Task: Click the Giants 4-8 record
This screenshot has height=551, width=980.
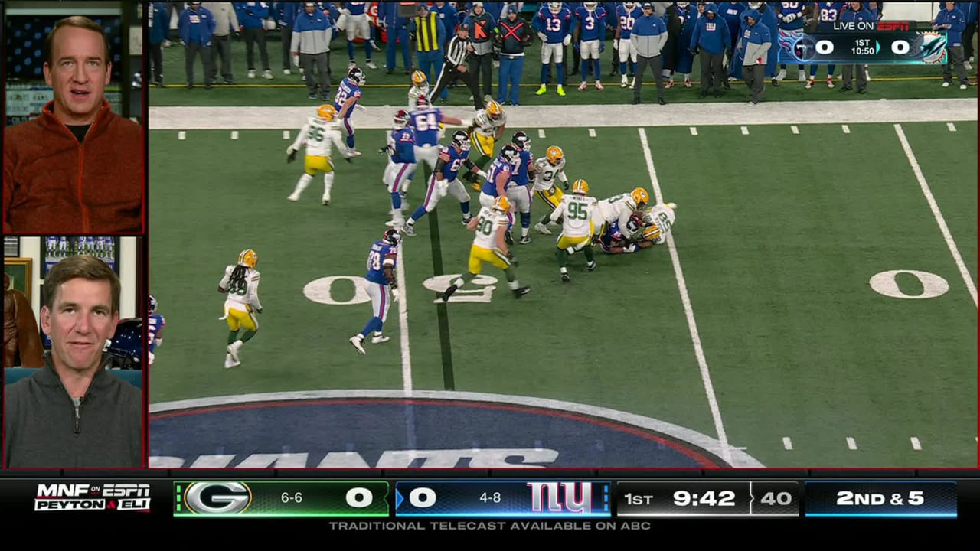Action: point(490,498)
